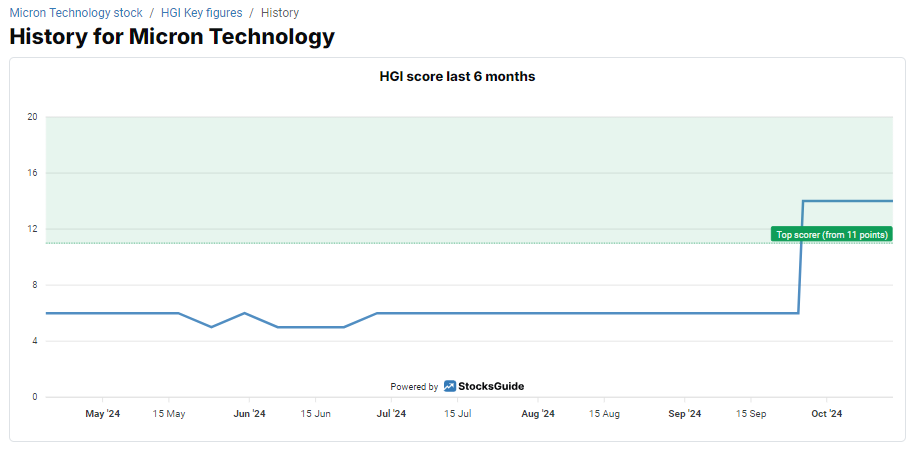
Task: Open Micron Technology stock breadcrumb link
Action: (x=76, y=12)
